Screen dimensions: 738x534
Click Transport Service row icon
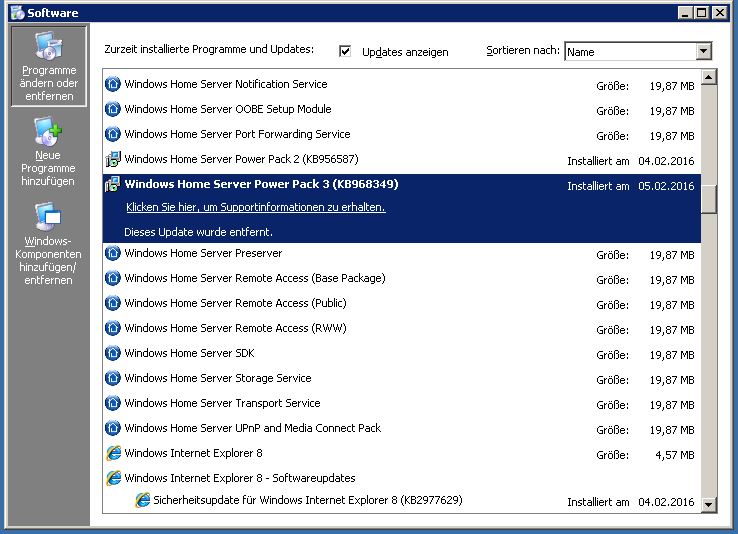112,403
